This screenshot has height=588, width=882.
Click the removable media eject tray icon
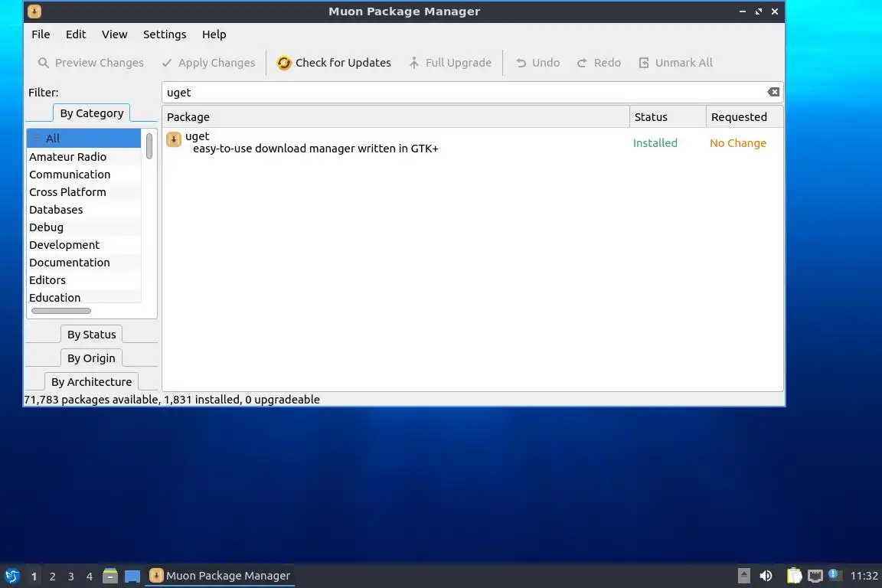point(744,576)
